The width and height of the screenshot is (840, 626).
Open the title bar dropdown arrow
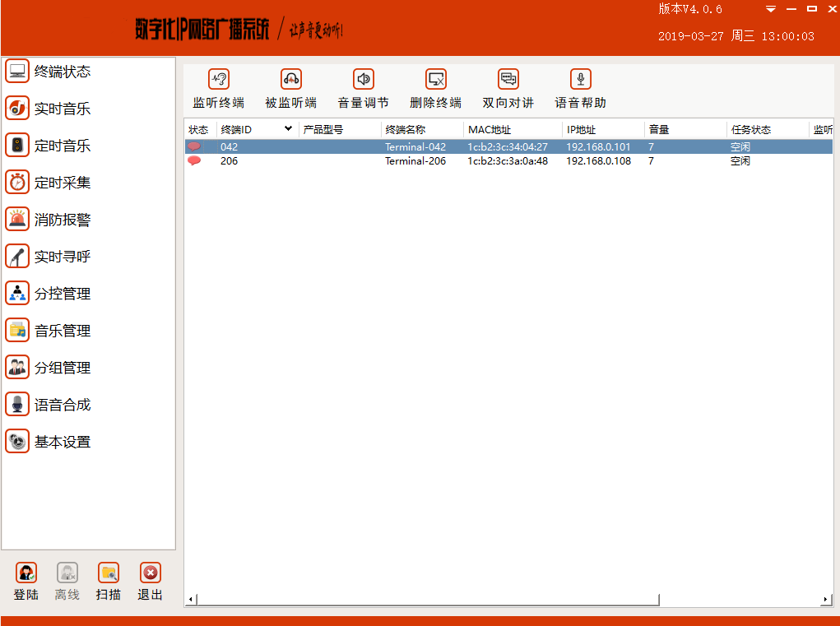770,9
